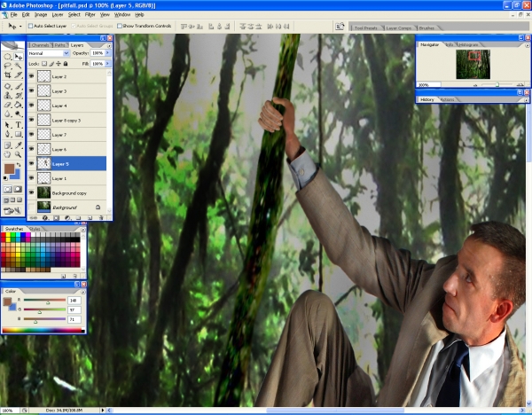Select the Rectangle shape tool

tap(18, 134)
